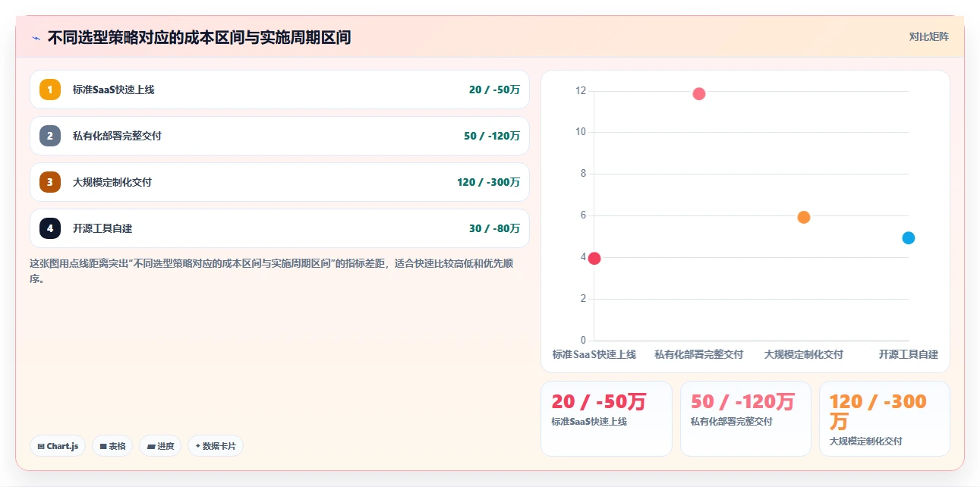Screen dimensions: 980x487
Task: Open the pink 50 / -120万 data card
Action: [745, 419]
